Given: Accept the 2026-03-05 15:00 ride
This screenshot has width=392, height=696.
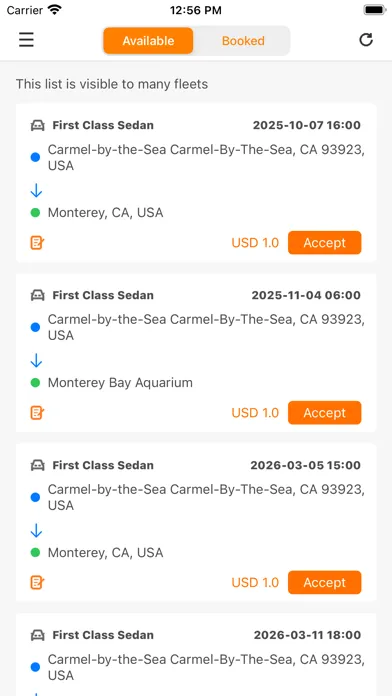Looking at the screenshot, I should click(325, 582).
